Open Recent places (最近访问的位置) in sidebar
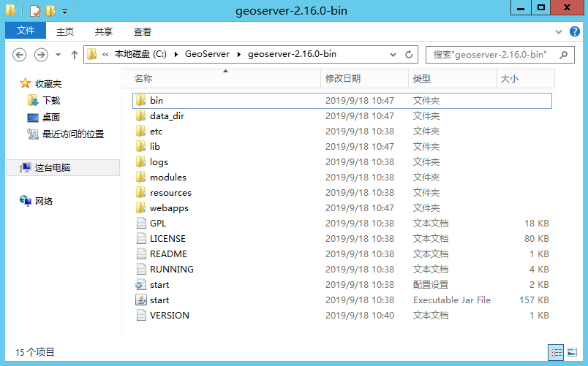The image size is (588, 366). coord(66,134)
